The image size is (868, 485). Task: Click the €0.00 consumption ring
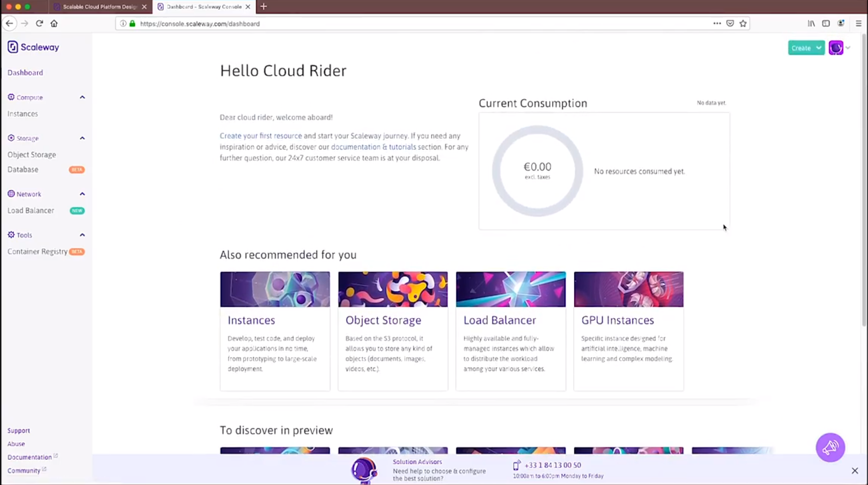point(538,171)
